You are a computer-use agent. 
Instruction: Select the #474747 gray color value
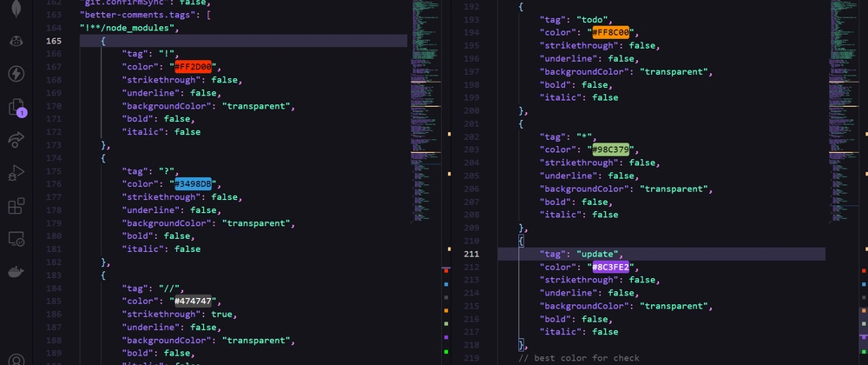pyautogui.click(x=193, y=302)
